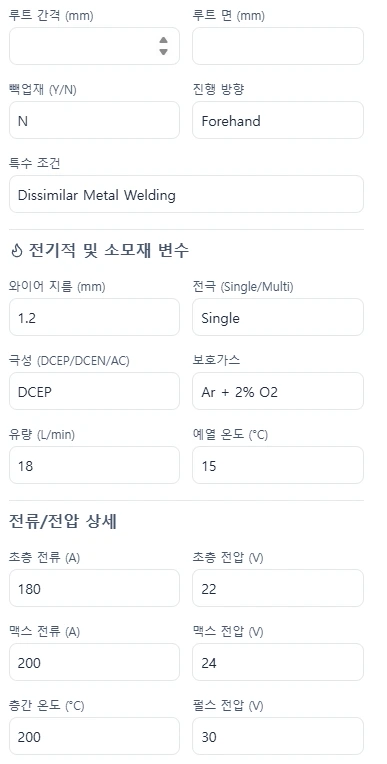Viewport: 387px width, 764px height.
Task: Click the 유량 (L/min) field with 18
Action: pos(95,465)
